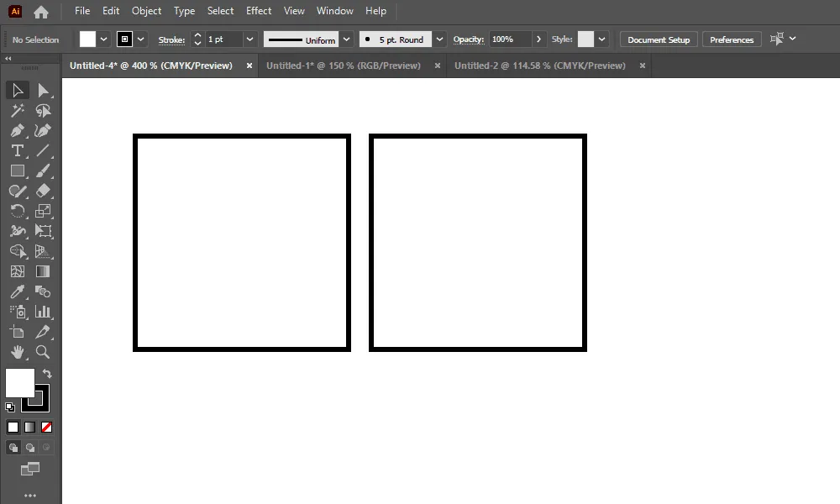This screenshot has height=504, width=840.
Task: Select the Free Transform tool
Action: pyautogui.click(x=43, y=231)
